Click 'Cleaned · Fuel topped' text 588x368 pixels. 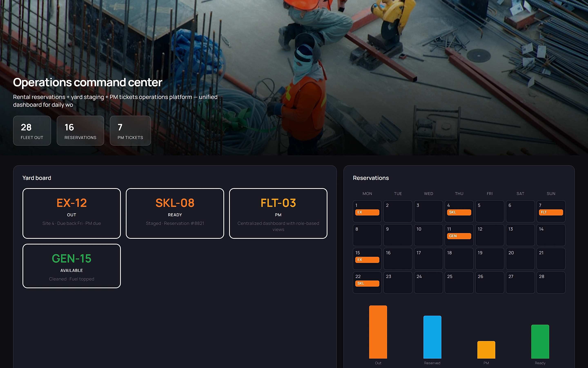(72, 279)
